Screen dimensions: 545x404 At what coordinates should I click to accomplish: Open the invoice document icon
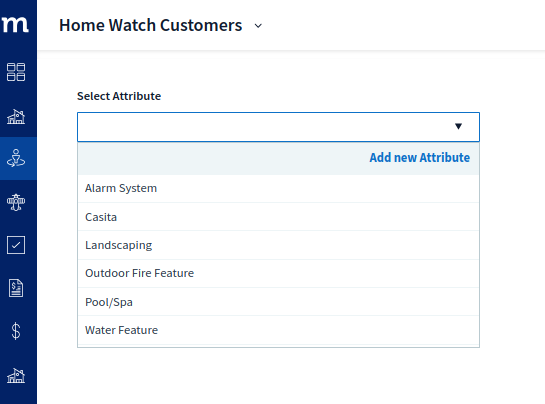click(16, 288)
